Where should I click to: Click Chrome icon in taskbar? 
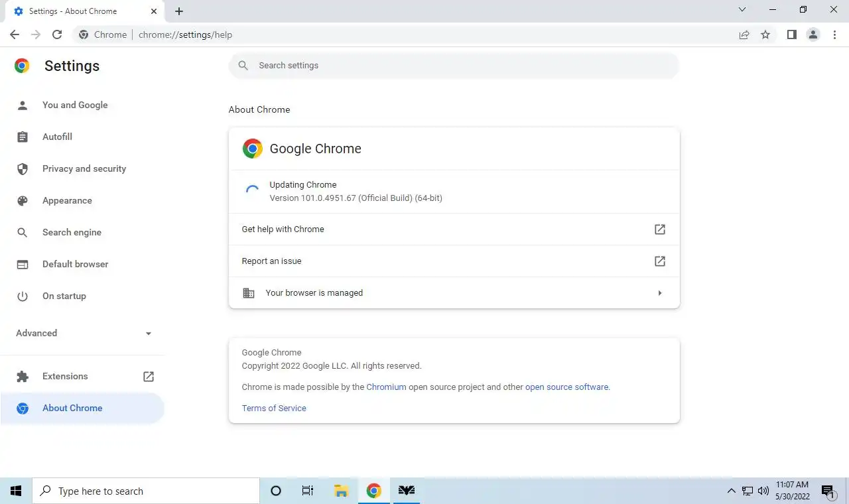[374, 491]
